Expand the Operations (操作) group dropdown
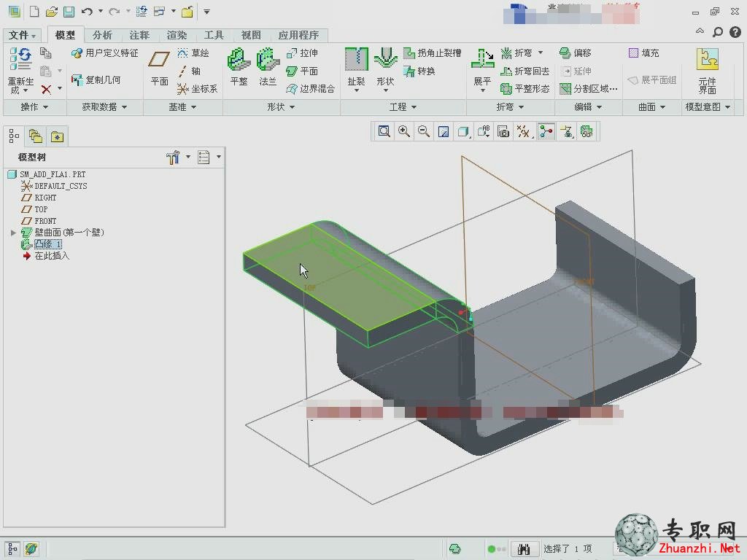The height and width of the screenshot is (560, 747). tap(34, 107)
